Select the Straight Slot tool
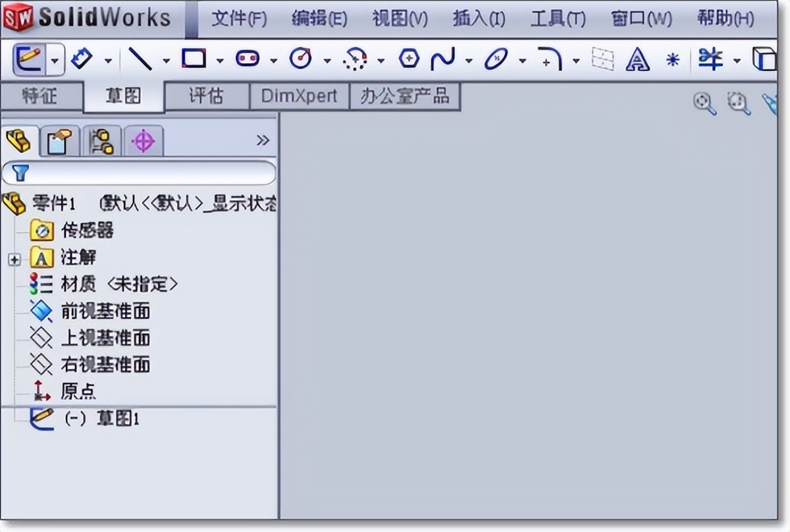Viewport: 790px width, 532px height. click(x=248, y=58)
